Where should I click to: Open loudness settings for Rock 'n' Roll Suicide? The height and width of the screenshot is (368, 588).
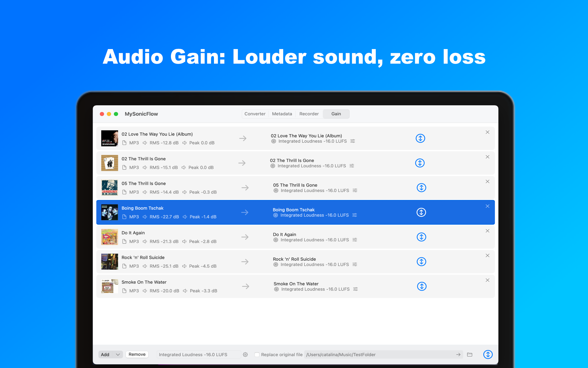(355, 264)
